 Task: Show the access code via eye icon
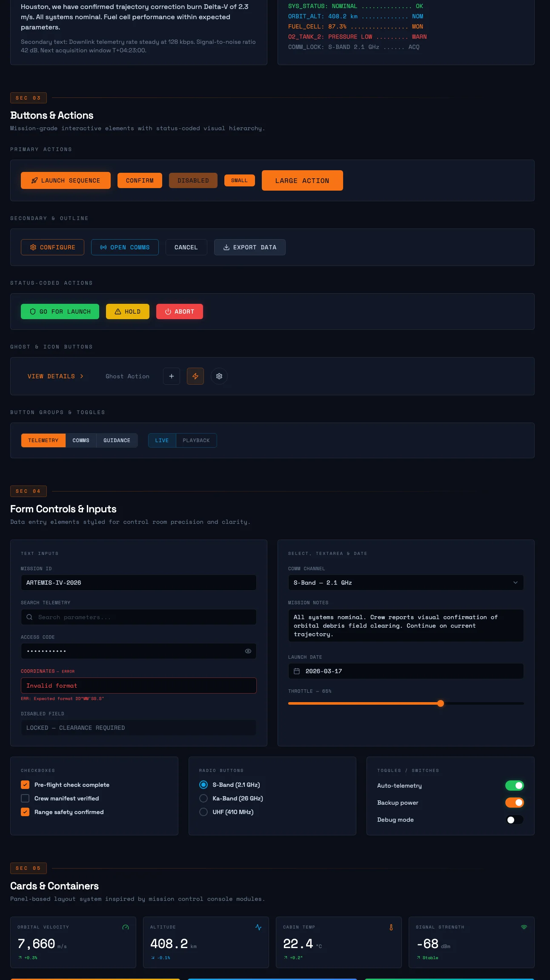(x=248, y=651)
